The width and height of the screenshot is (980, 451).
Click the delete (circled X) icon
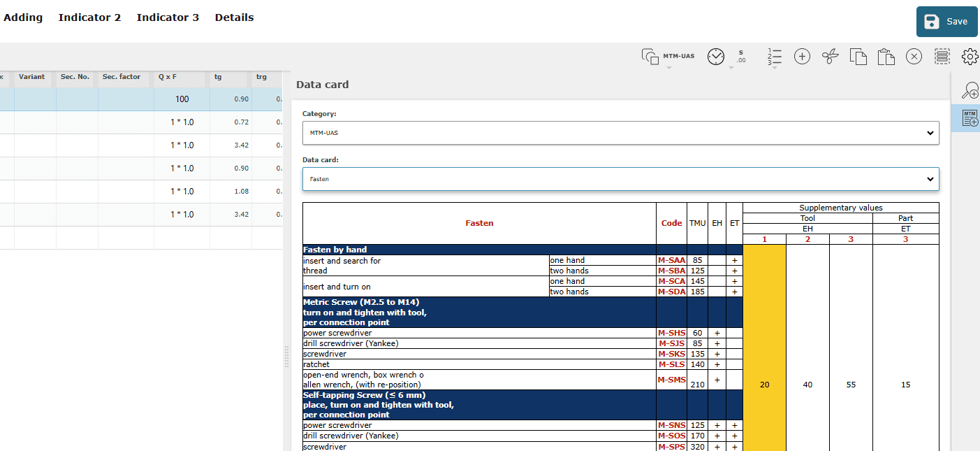pos(914,57)
